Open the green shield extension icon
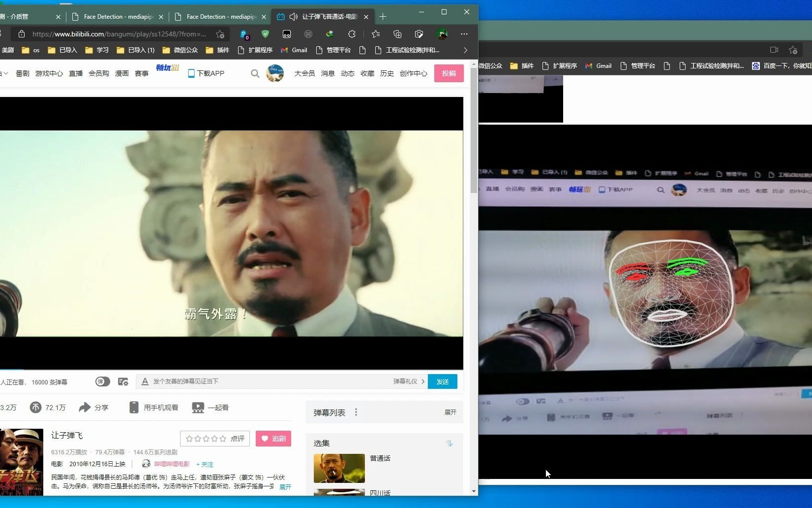This screenshot has height=508, width=812. click(265, 34)
